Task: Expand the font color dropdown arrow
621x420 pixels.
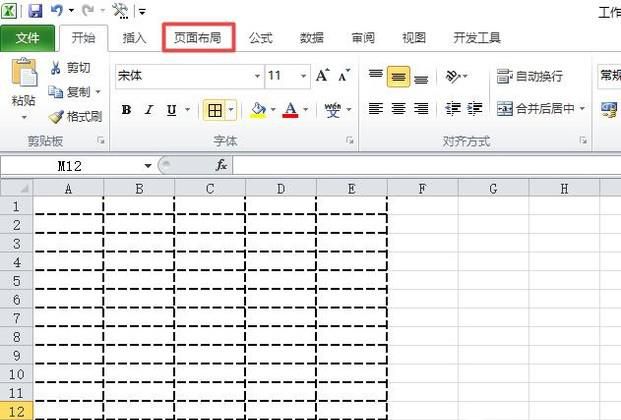Action: click(x=306, y=109)
